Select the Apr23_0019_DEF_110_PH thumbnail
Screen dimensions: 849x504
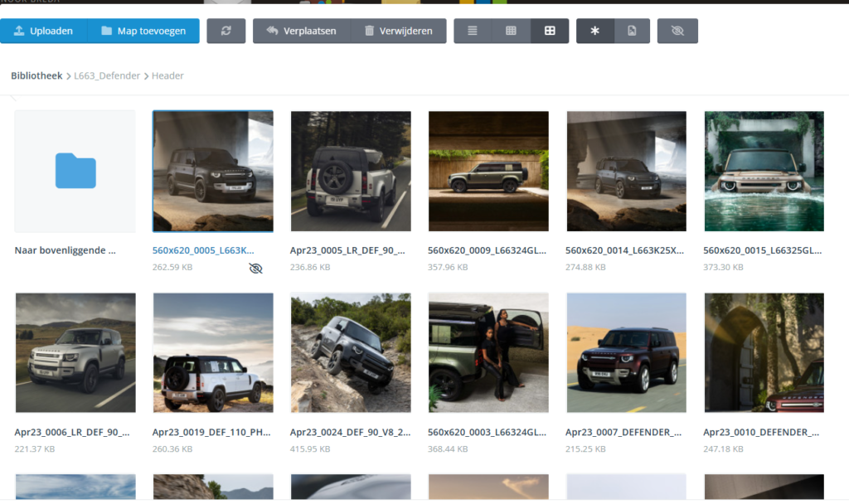(213, 352)
